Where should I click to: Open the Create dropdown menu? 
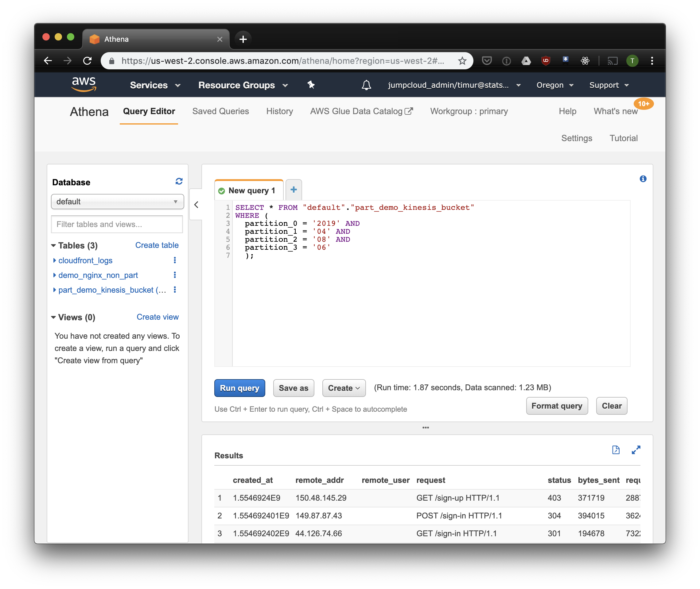tap(342, 387)
